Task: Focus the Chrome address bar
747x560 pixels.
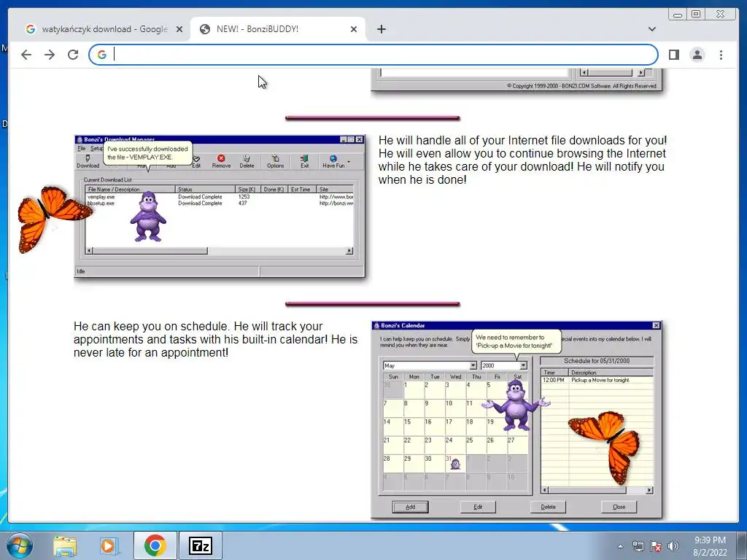Action: point(373,55)
